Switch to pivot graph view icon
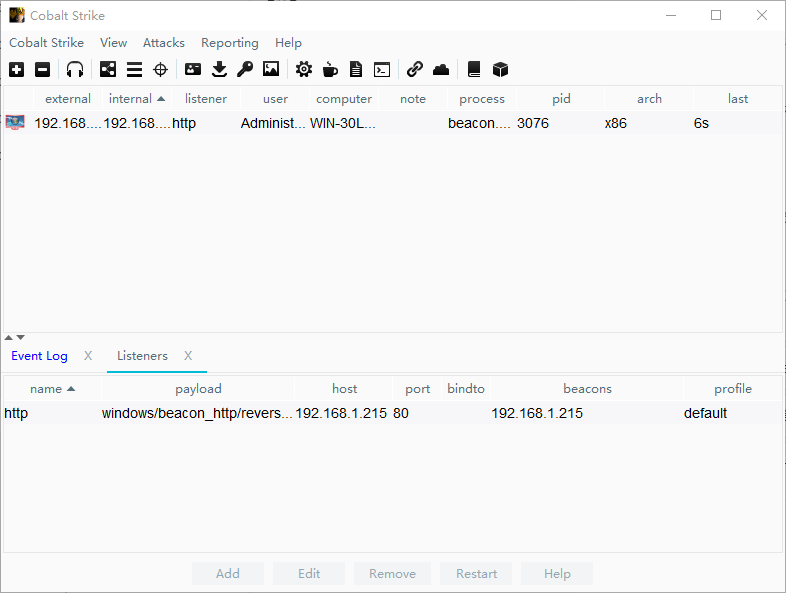The image size is (786, 593). tap(108, 69)
